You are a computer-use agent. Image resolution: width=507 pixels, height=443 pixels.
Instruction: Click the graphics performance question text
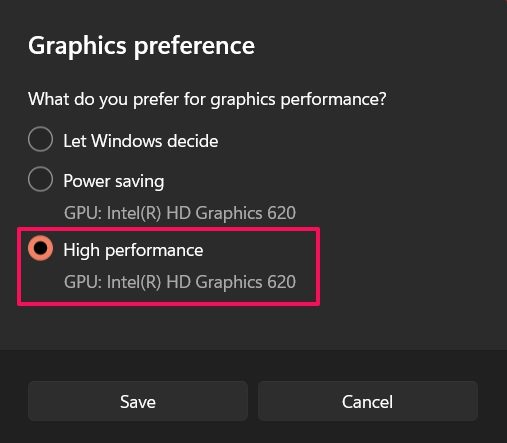207,99
